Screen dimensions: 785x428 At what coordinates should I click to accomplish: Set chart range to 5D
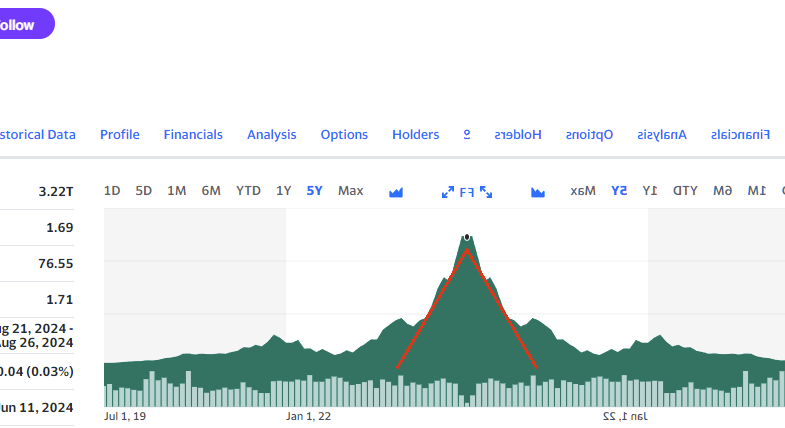click(x=144, y=191)
